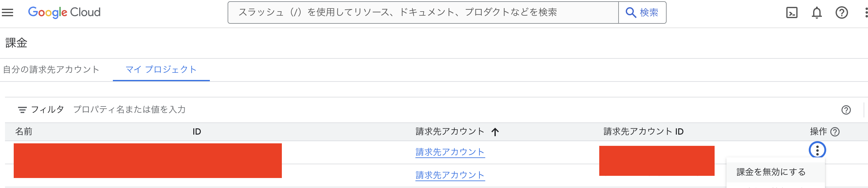
Task: Open the second 請求先アカウント link
Action: 450,175
